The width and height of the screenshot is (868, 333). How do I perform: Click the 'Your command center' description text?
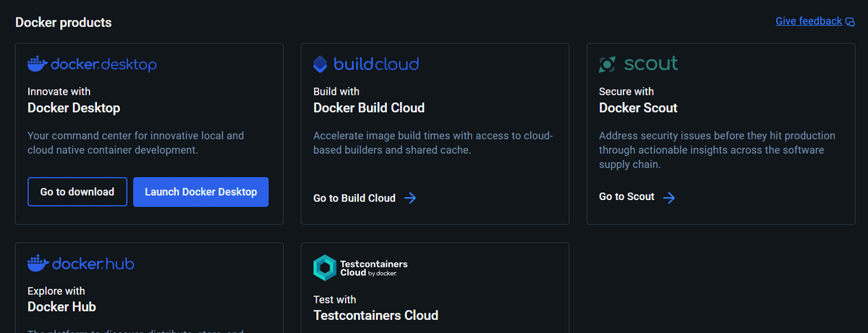click(136, 143)
